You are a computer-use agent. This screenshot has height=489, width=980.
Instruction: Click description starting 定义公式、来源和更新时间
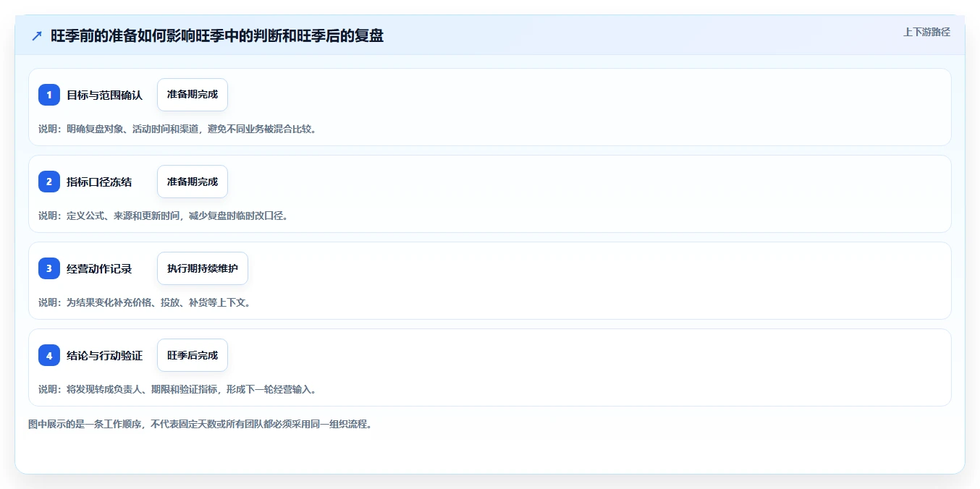164,216
